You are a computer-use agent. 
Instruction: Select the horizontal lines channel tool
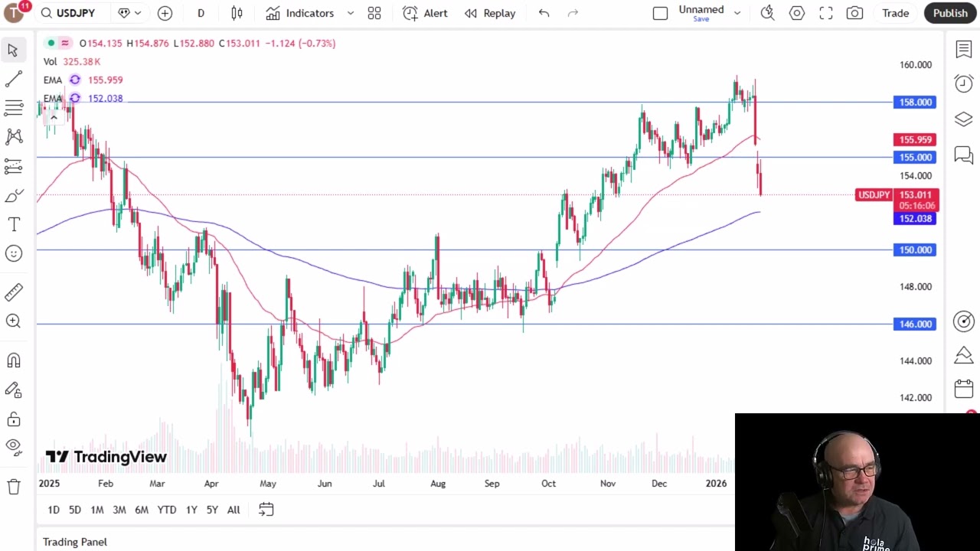click(13, 108)
